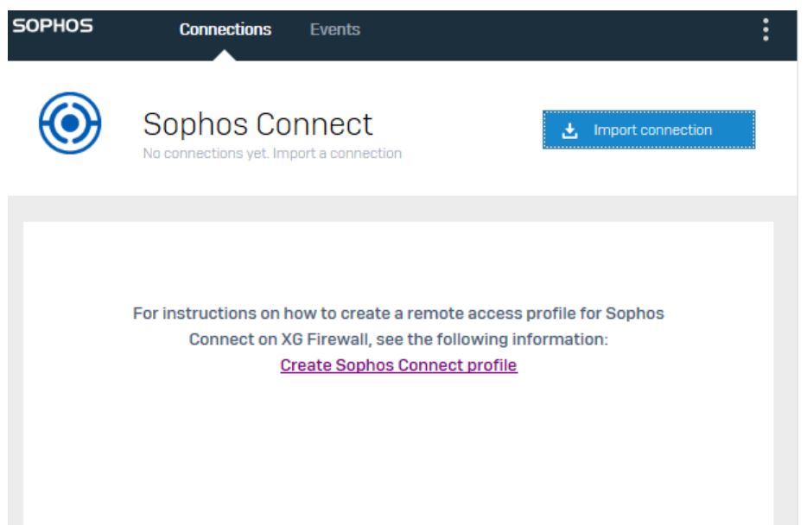The image size is (807, 532).
Task: Switch to the Events tab
Action: (334, 29)
